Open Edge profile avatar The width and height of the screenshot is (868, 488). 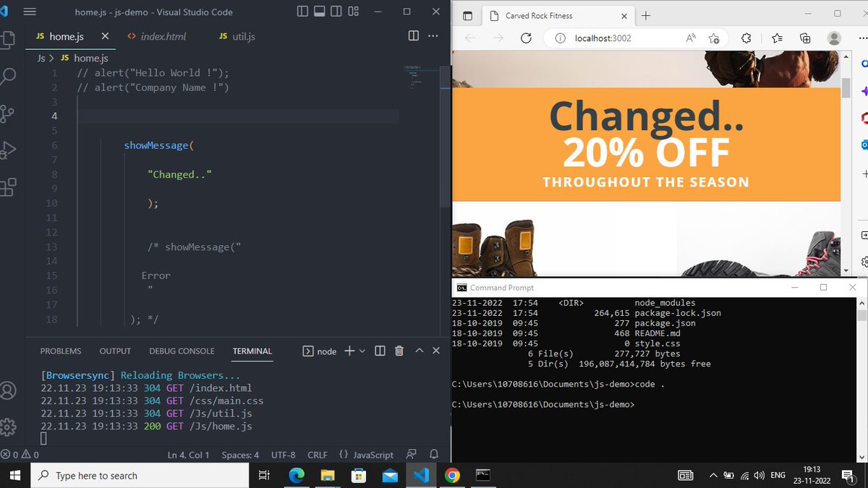click(834, 38)
